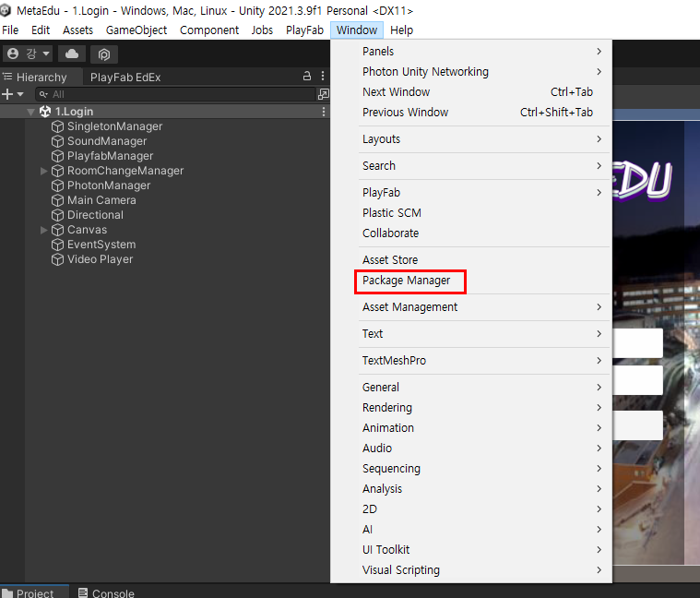Click the Unity scene icon beside 1.Login
Image resolution: width=700 pixels, height=598 pixels.
coord(45,112)
